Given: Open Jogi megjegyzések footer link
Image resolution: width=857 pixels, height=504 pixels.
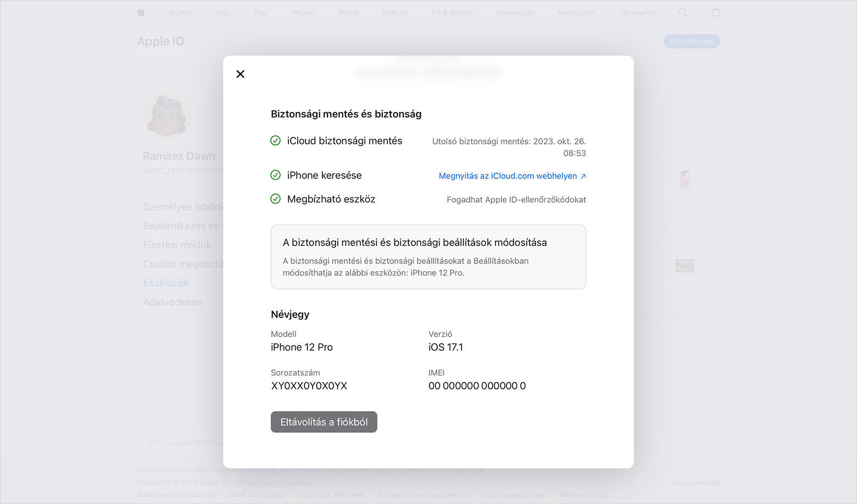Looking at the screenshot, I should point(514,495).
